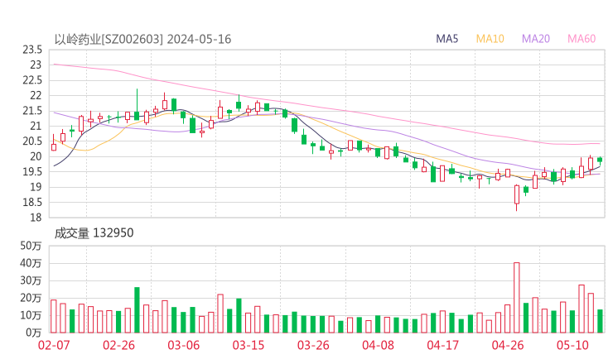Image resolution: width=613 pixels, height=364 pixels.
Task: Click the 23.5 price axis label
Action: (32, 50)
